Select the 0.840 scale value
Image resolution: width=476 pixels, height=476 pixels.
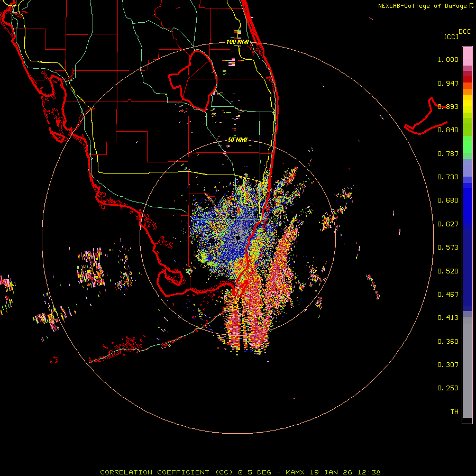click(x=448, y=130)
